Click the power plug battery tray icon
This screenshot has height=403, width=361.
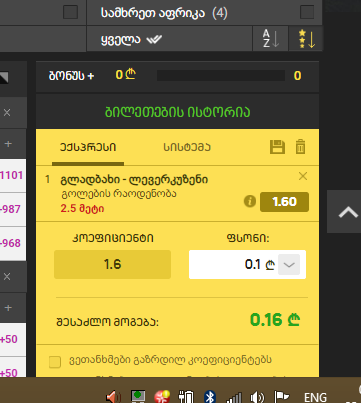pyautogui.click(x=186, y=397)
